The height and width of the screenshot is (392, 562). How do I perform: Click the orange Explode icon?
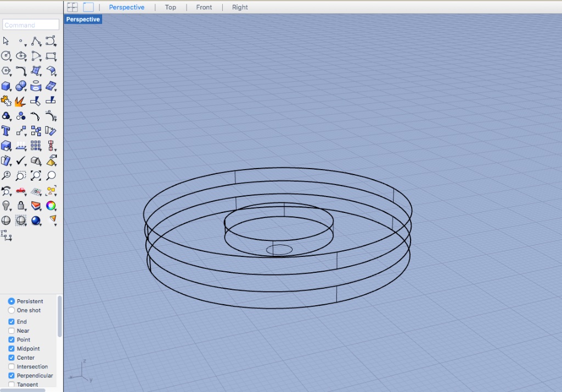pyautogui.click(x=20, y=102)
